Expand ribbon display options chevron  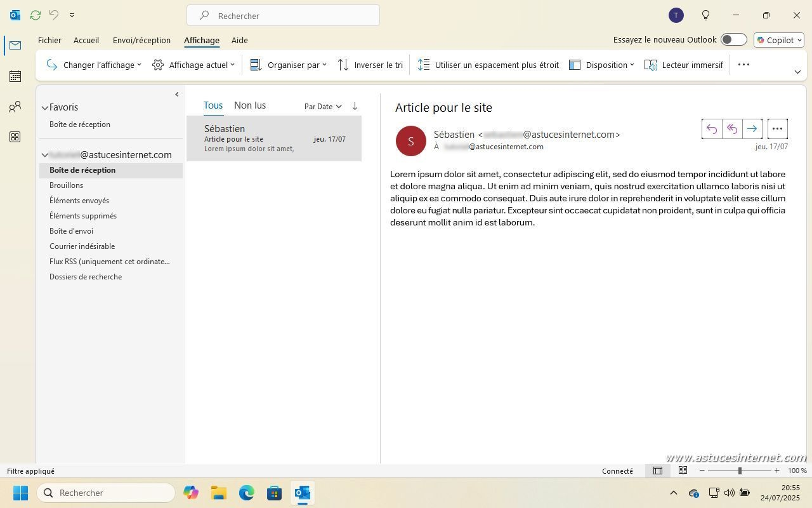tap(797, 72)
